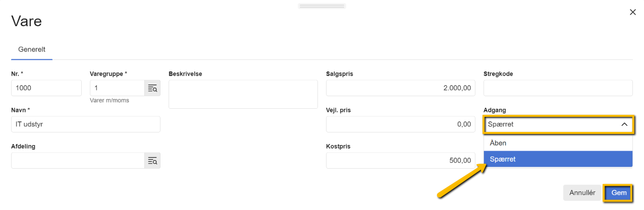Click into the Beskrivelse text area
644x210 pixels.
pos(243,94)
